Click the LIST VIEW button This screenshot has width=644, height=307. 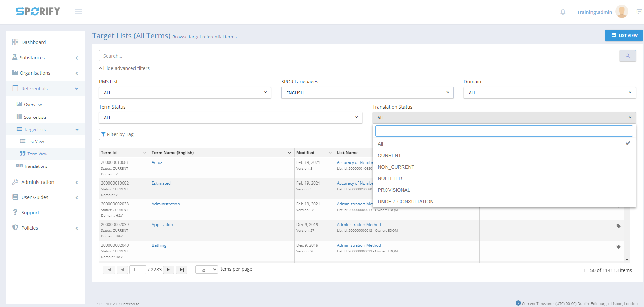pyautogui.click(x=624, y=35)
